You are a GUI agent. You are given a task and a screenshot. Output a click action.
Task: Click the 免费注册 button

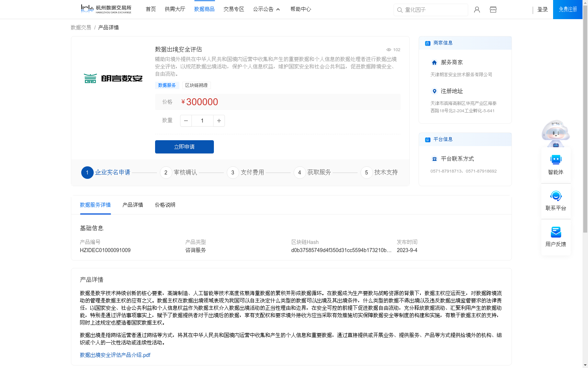click(568, 10)
